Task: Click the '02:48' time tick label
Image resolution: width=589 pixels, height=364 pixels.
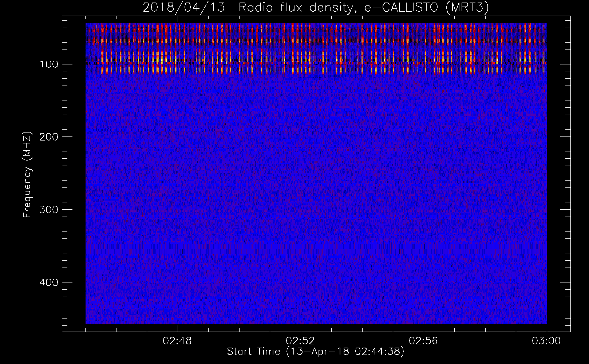Action: [177, 341]
